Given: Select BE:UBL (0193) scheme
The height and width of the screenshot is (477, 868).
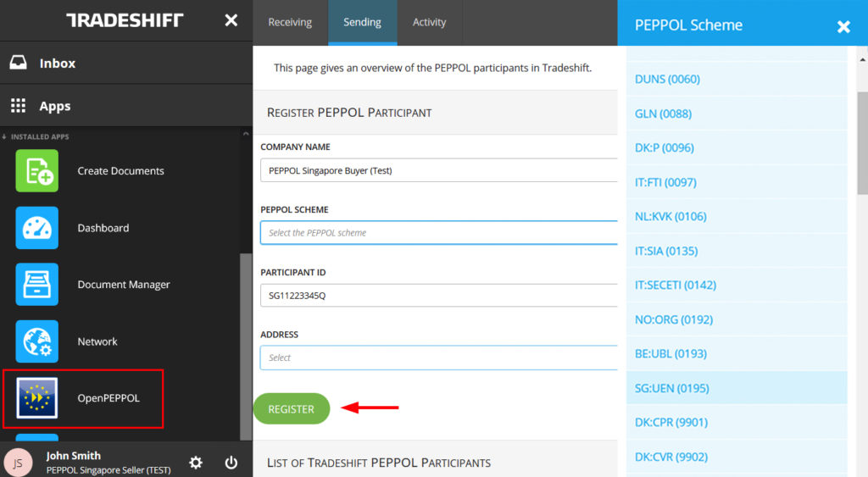Looking at the screenshot, I should pos(737,353).
